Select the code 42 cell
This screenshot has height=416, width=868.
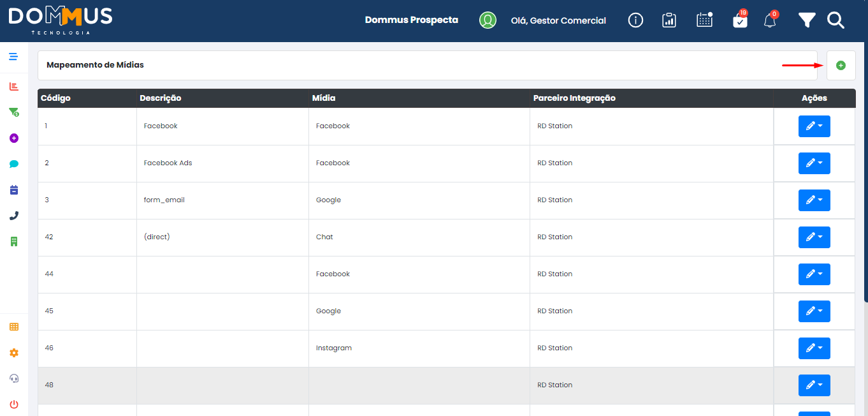tap(87, 237)
